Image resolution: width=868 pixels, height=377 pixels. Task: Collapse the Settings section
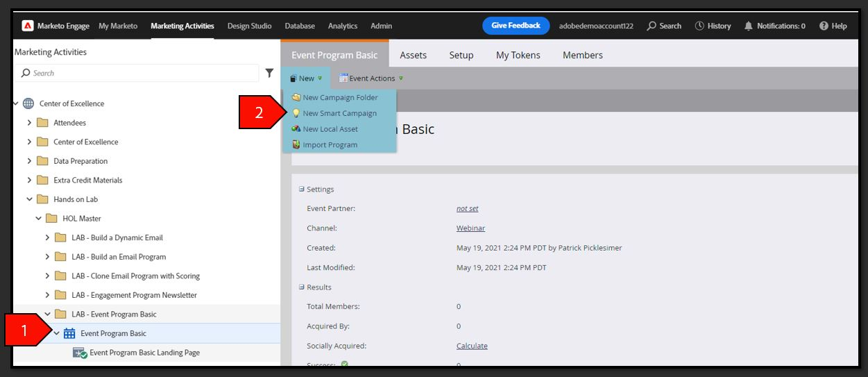tap(302, 189)
